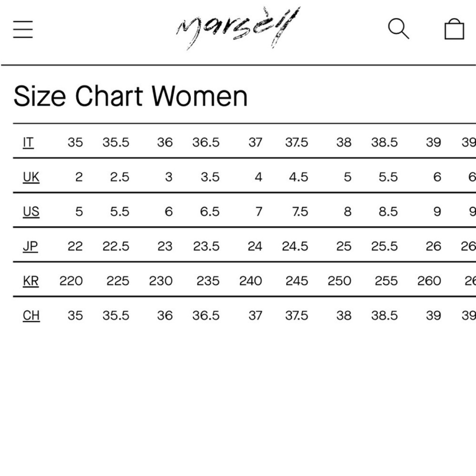
Task: Click the Marsèll handwritten logo
Action: (x=238, y=28)
